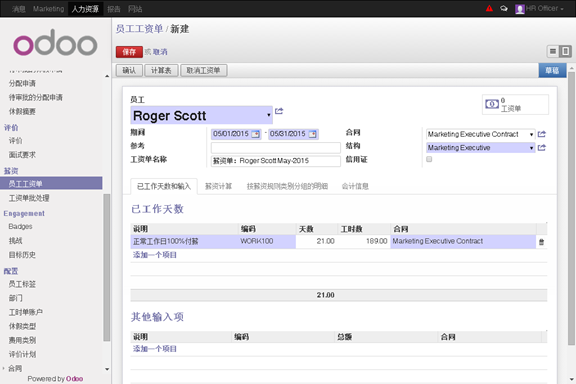
Task: Switch to 薪资计算 tab
Action: coord(218,186)
